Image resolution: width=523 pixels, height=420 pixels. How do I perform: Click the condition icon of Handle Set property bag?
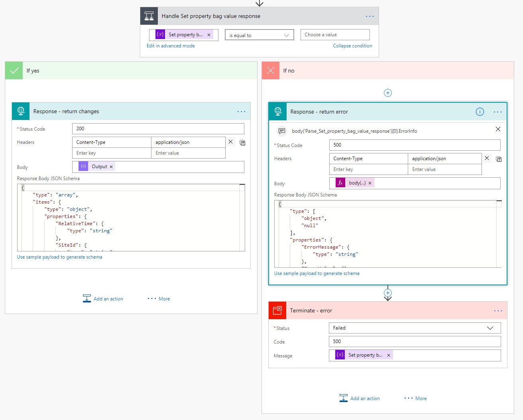tap(149, 16)
